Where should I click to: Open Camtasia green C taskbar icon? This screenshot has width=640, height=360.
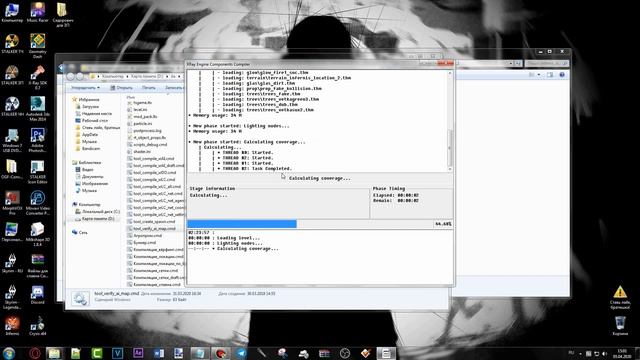point(97,353)
